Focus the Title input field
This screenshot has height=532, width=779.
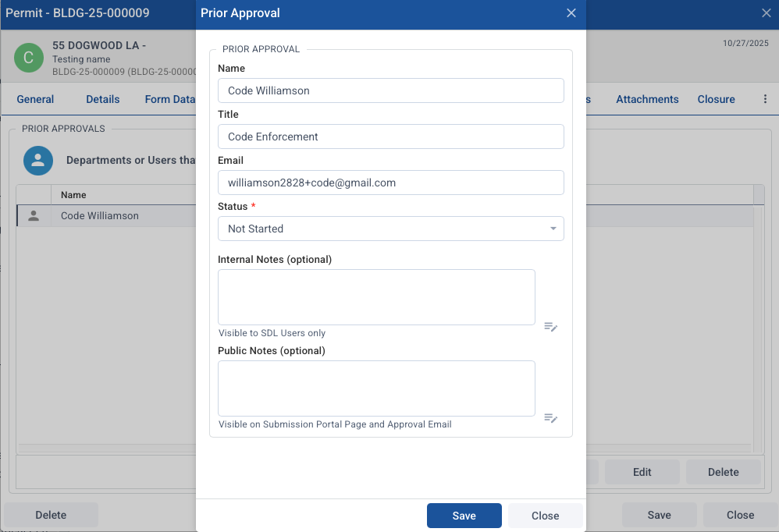pos(390,137)
